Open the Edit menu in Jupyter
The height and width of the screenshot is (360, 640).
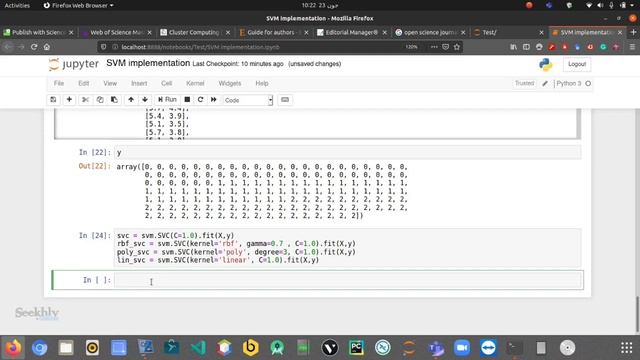[x=84, y=83]
